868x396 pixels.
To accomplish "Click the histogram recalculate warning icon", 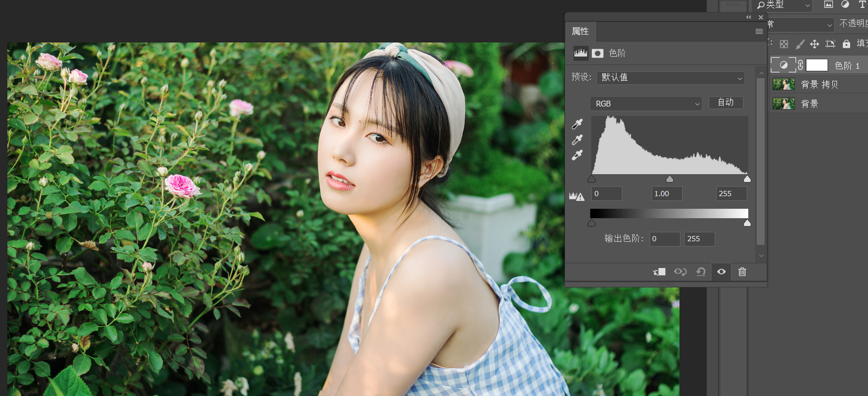I will pyautogui.click(x=577, y=197).
